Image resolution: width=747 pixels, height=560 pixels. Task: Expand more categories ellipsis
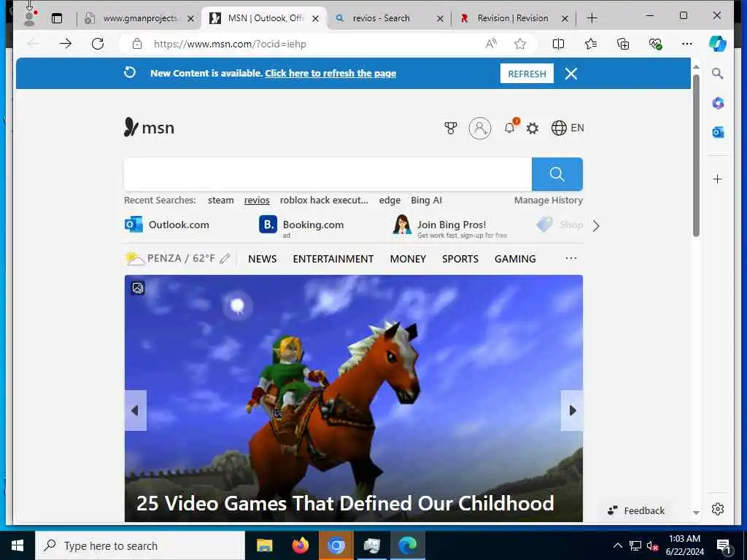tap(570, 258)
